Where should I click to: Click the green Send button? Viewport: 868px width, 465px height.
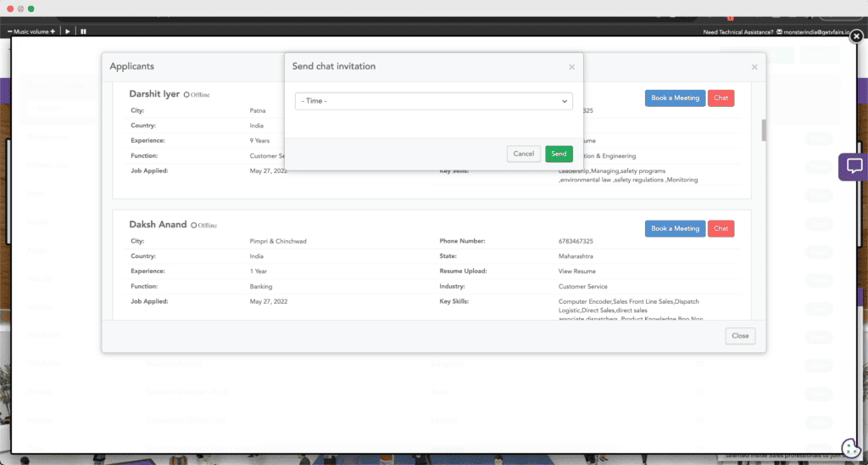pos(559,154)
